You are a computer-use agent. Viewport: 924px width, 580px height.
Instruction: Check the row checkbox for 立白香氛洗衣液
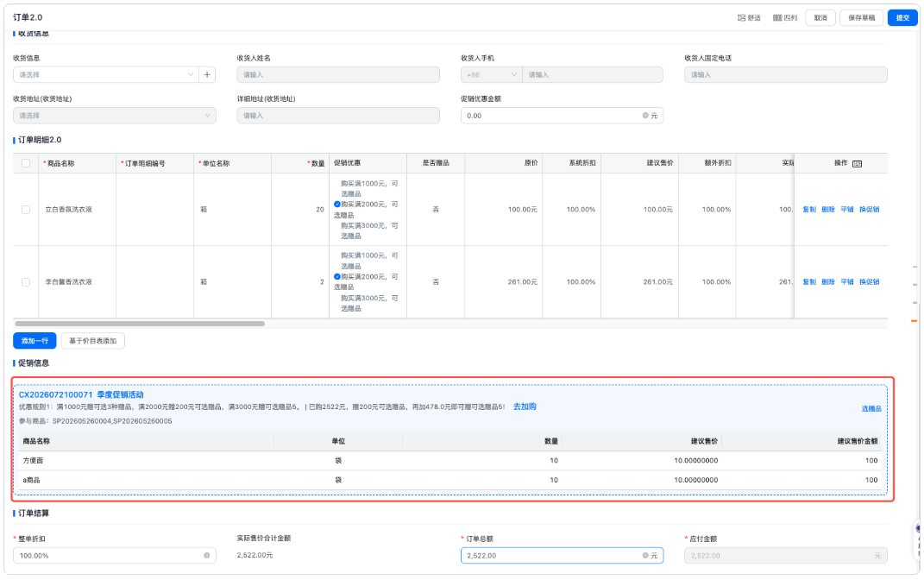pyautogui.click(x=26, y=209)
